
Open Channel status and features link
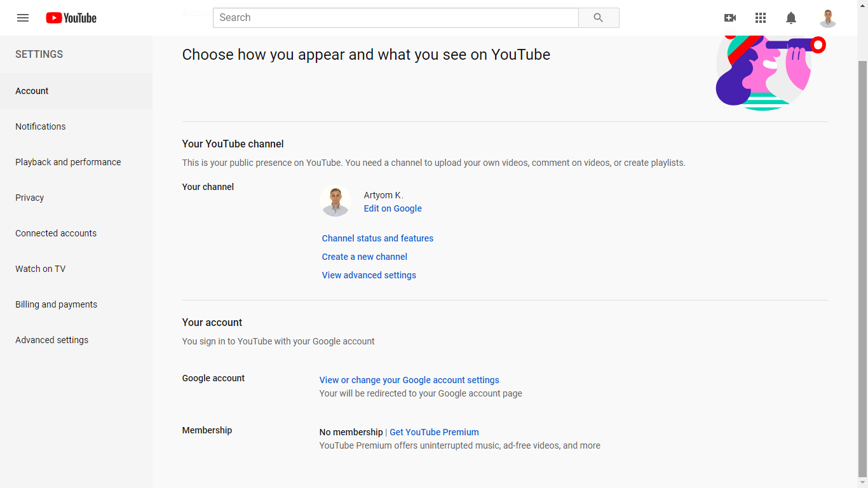click(377, 238)
